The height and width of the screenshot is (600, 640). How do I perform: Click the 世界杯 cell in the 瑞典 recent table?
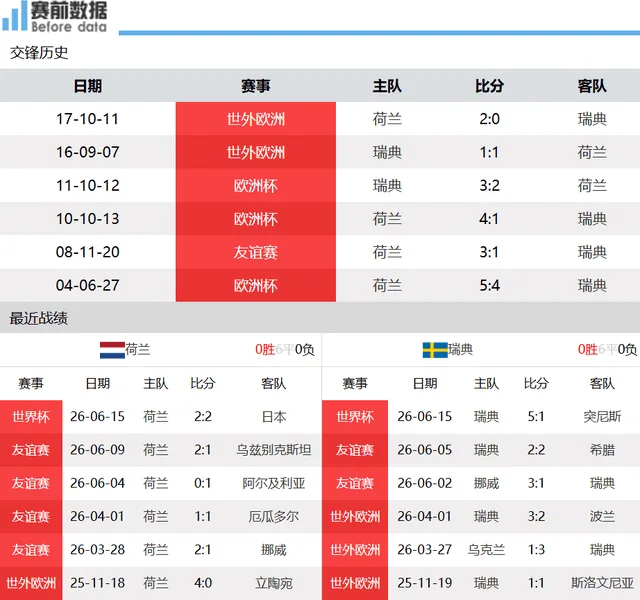[x=355, y=417]
